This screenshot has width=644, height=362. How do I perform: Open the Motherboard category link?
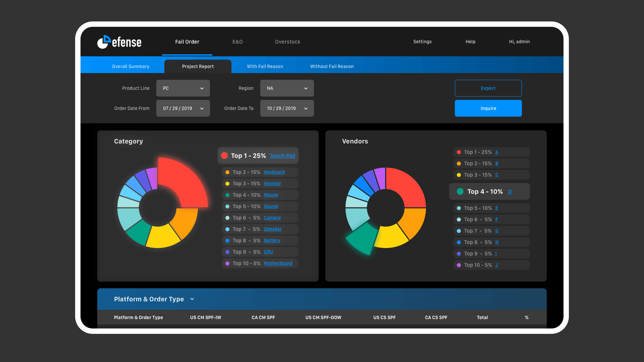(x=278, y=263)
